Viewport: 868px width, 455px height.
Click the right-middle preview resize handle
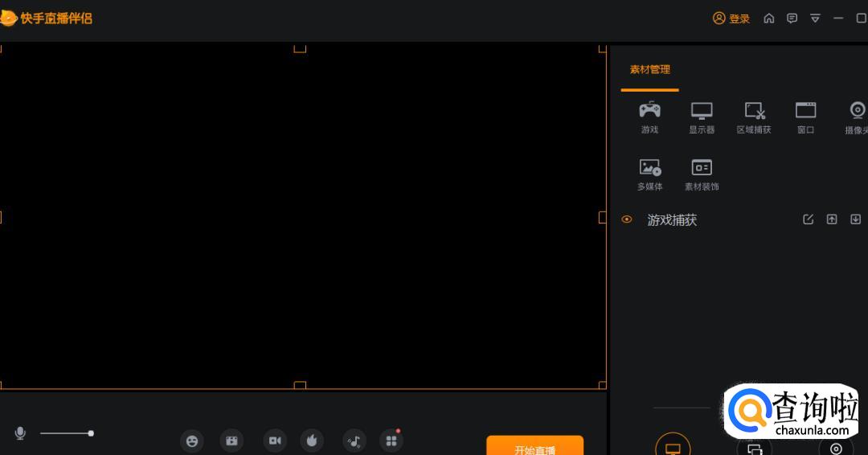[602, 218]
